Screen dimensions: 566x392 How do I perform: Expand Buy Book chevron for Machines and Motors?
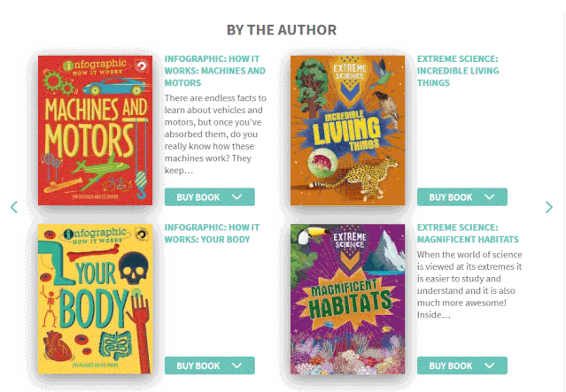[236, 197]
